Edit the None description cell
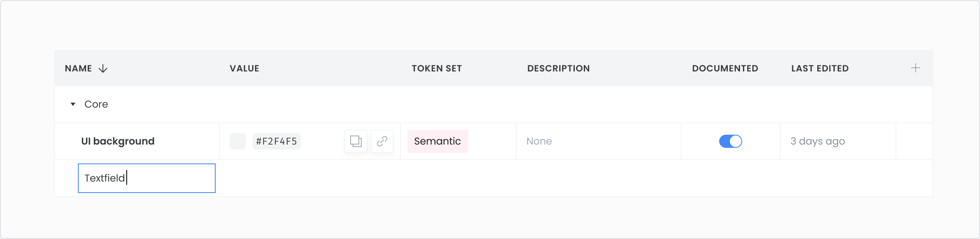The image size is (980, 239). [x=539, y=141]
